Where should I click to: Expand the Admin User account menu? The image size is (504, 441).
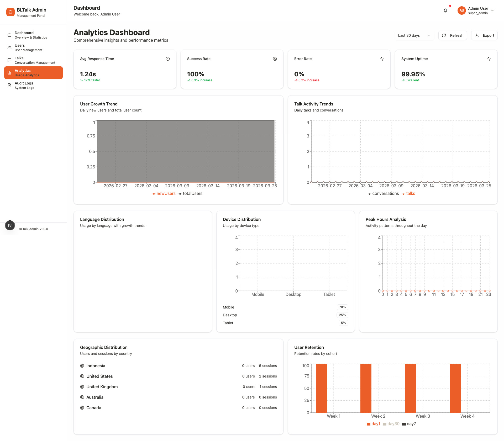(x=493, y=10)
